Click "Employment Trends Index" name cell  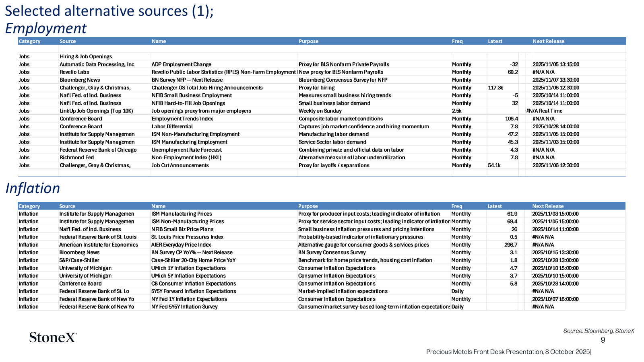pos(182,119)
